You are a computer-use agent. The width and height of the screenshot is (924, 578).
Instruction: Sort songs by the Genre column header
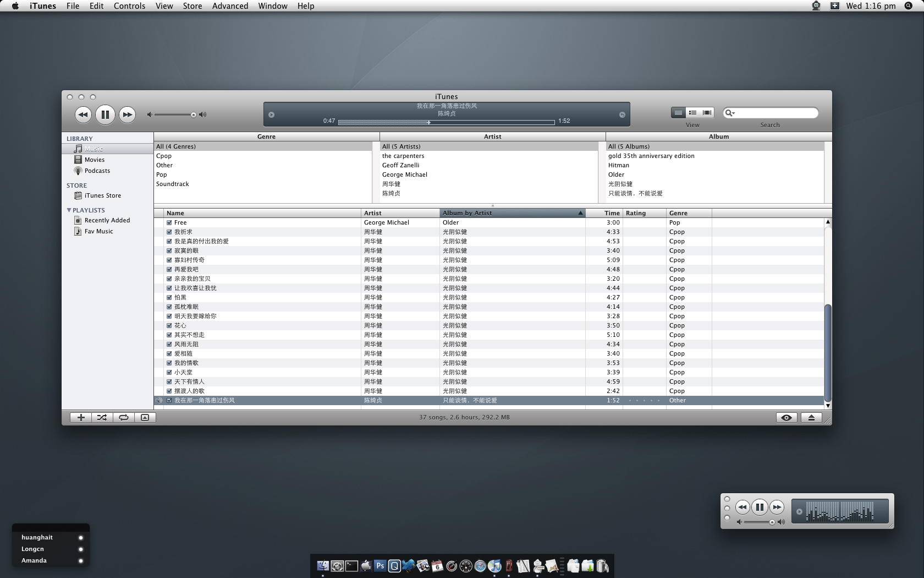click(689, 213)
